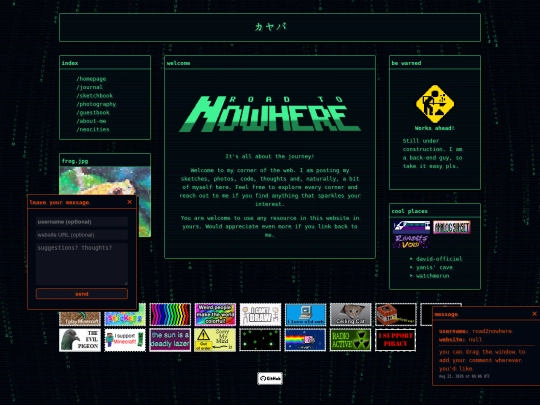Viewport: 540px width, 405px height.
Task: Click the rainbow zigzag stripes stamp
Action: pyautogui.click(x=170, y=314)
